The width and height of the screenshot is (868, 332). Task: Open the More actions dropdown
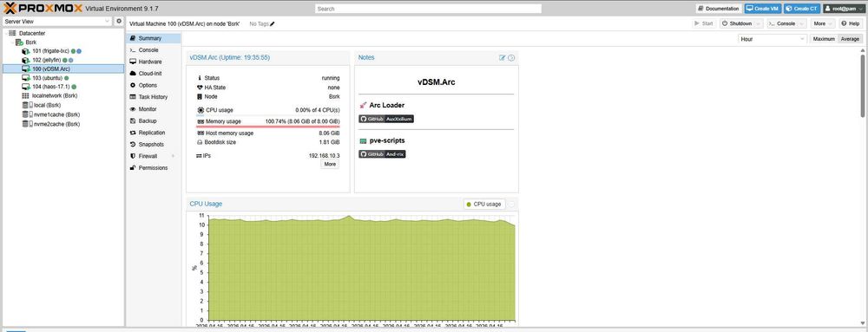[823, 23]
